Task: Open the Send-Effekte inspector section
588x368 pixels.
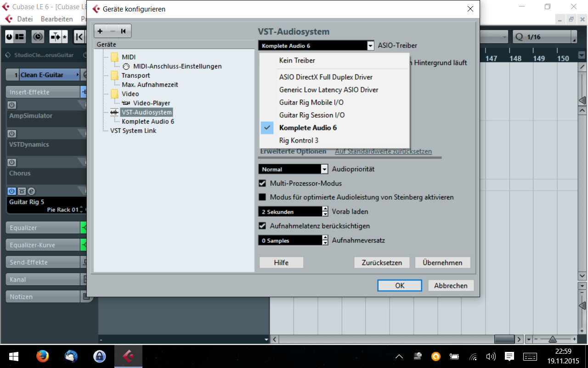Action: click(43, 262)
